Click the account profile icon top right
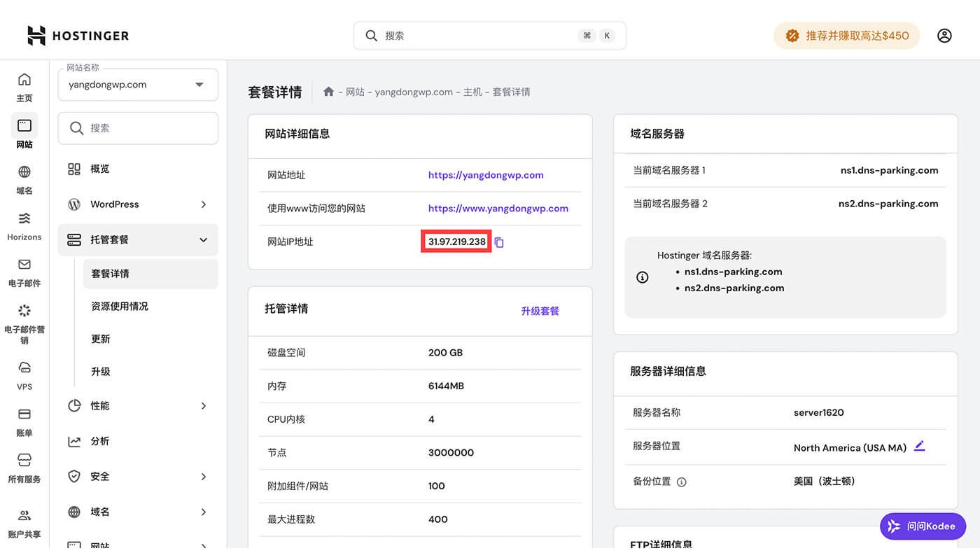Image resolution: width=980 pixels, height=560 pixels. point(944,35)
